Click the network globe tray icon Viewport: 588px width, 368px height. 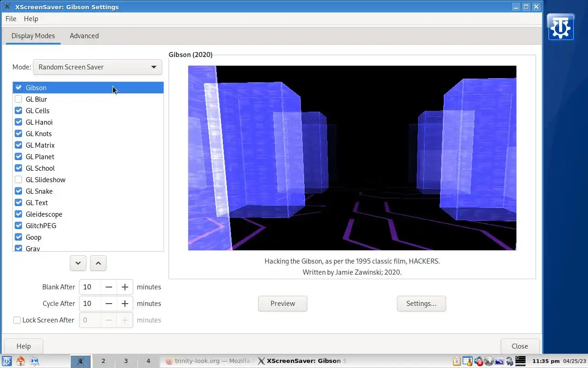[489, 361]
